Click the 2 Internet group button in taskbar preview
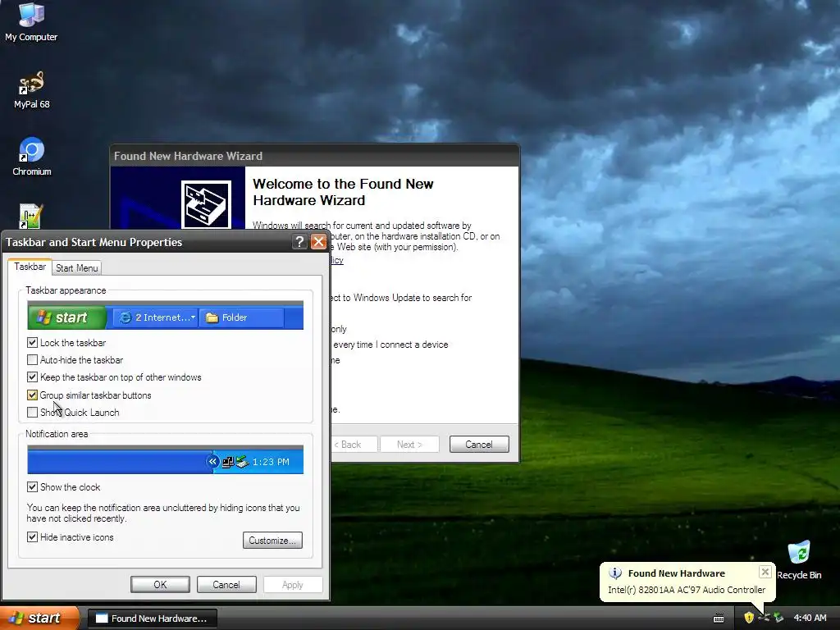The image size is (840, 630). (x=156, y=317)
